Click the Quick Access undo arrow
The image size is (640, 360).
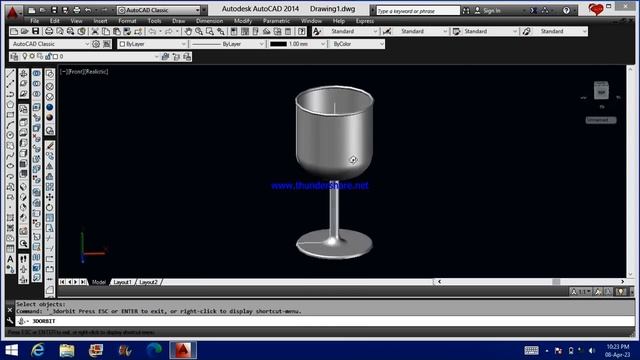[x=88, y=10]
